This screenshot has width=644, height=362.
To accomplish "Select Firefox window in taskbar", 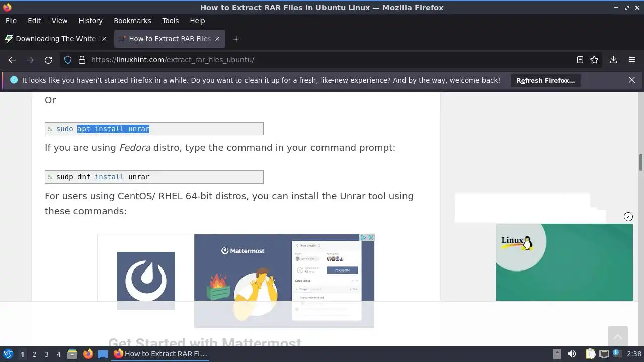I will (x=161, y=354).
